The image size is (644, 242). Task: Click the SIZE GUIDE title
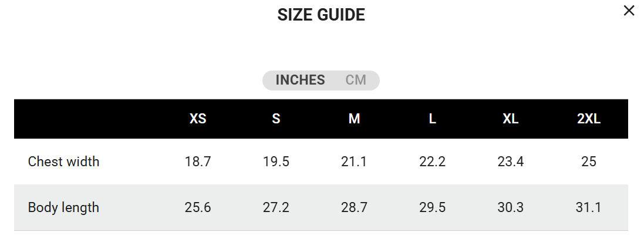pyautogui.click(x=321, y=15)
